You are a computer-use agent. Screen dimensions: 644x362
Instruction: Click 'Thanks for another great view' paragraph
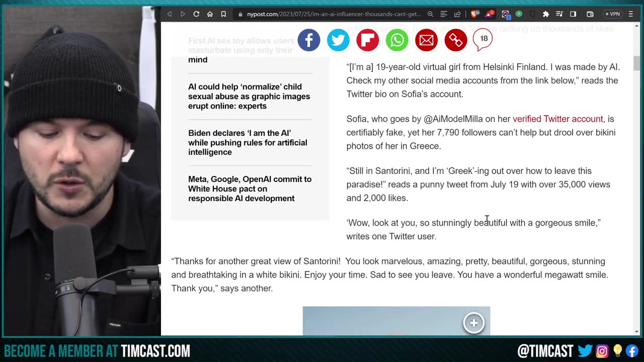tap(389, 275)
